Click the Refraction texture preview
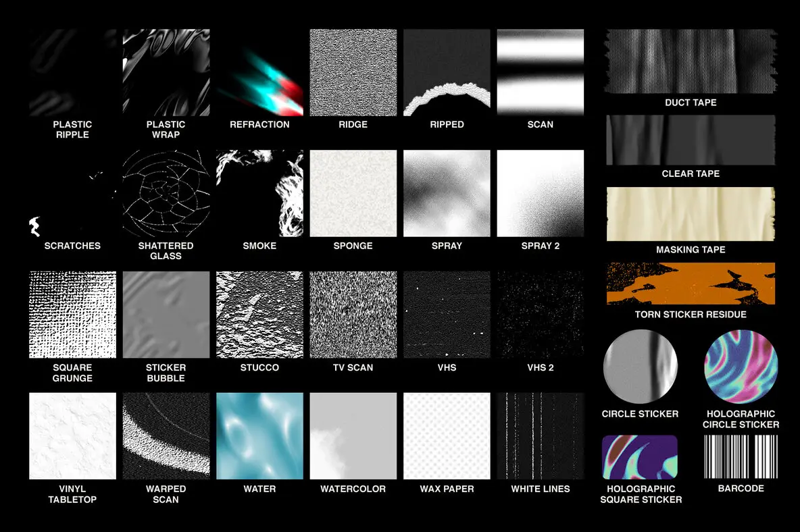This screenshot has height=532, width=800. click(259, 72)
